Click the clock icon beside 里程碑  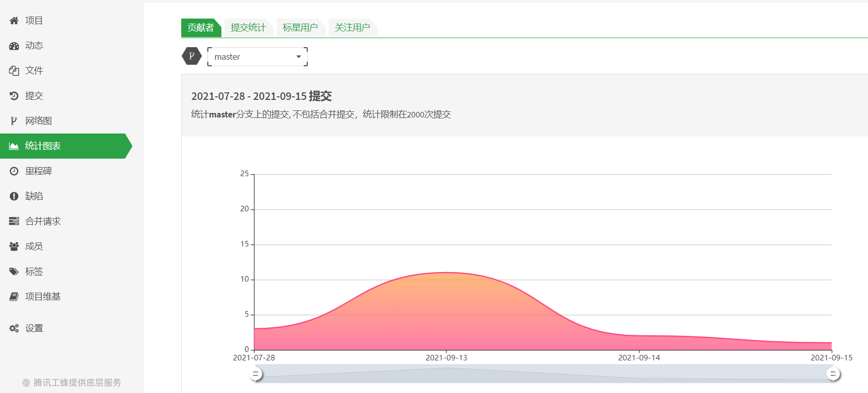pyautogui.click(x=14, y=171)
